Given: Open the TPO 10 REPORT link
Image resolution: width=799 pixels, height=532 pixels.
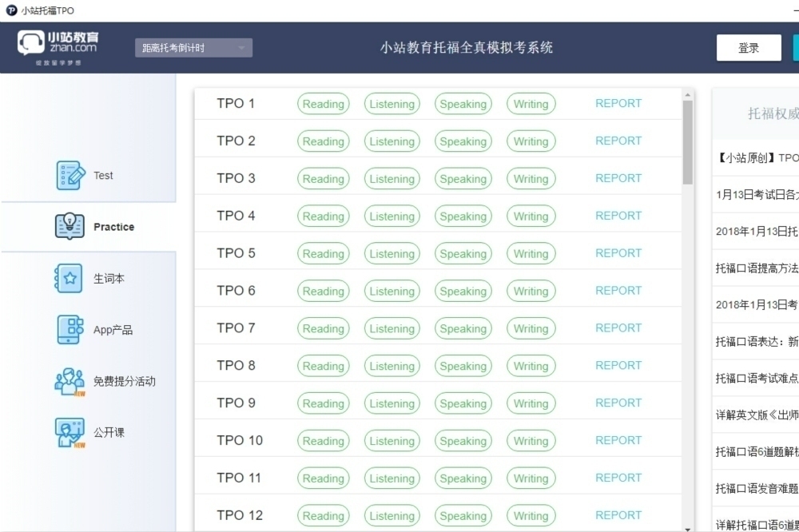Looking at the screenshot, I should pyautogui.click(x=618, y=440).
